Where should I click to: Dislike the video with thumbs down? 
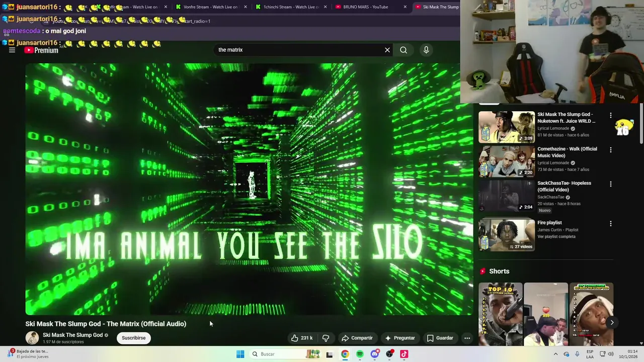[x=326, y=338]
